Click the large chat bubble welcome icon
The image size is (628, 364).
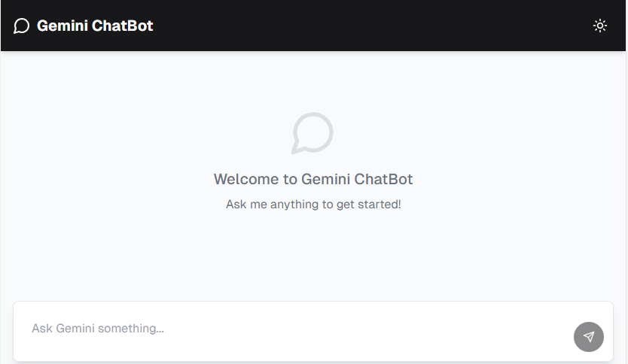312,133
